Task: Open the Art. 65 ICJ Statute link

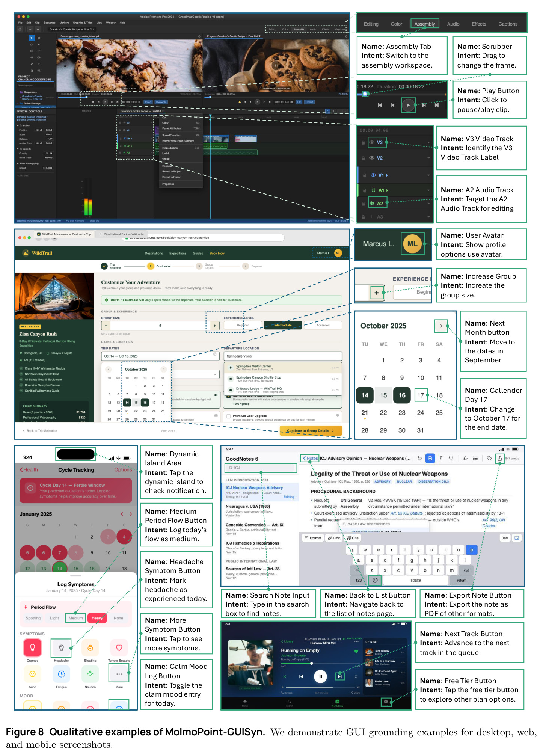Action: 407,513
